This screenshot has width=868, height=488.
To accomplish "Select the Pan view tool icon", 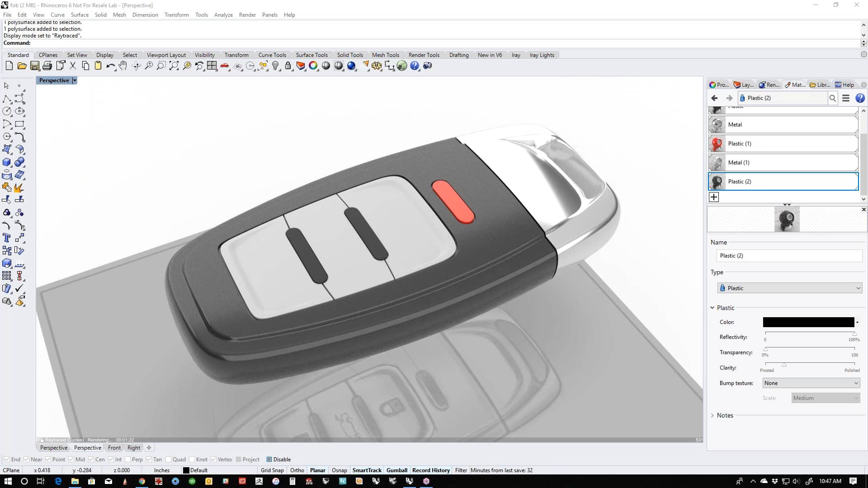I will (123, 66).
